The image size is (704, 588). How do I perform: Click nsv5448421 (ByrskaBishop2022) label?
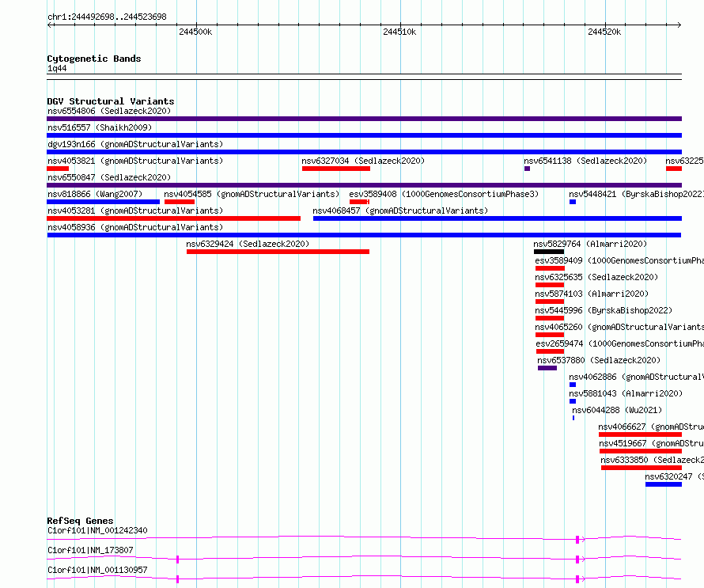(x=636, y=194)
